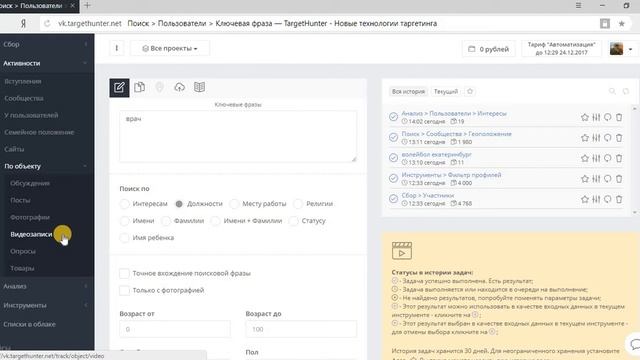640x360 pixels.
Task: Enable Точное вхождение поисковой фразы checkbox
Action: (x=124, y=273)
